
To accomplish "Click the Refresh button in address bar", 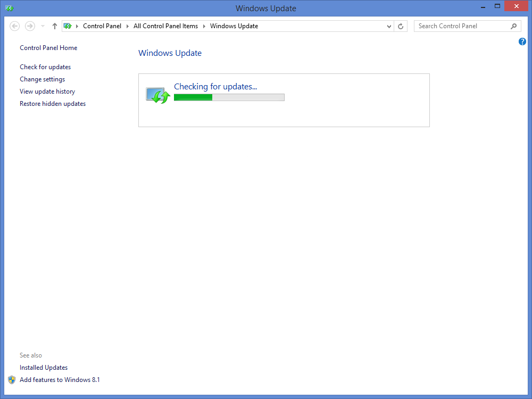I will click(x=401, y=26).
